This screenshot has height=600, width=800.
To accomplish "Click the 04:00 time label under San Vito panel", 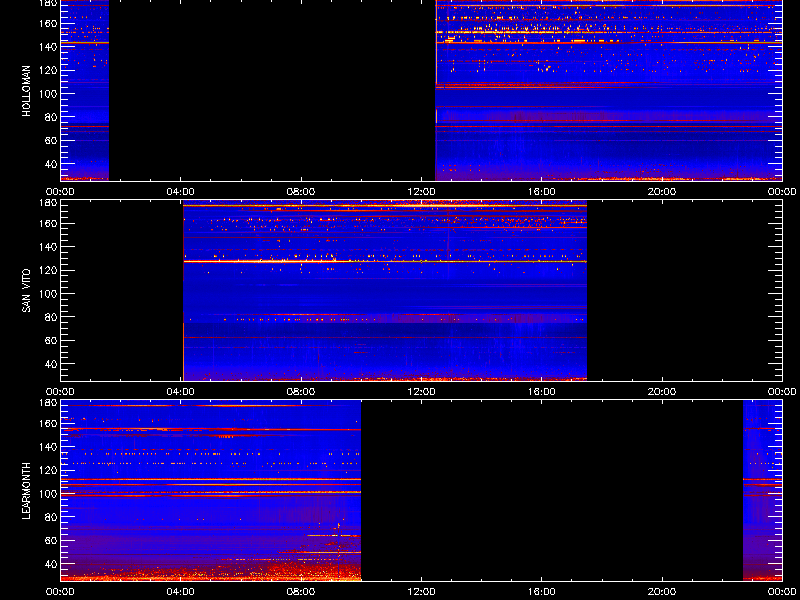I will coord(181,392).
